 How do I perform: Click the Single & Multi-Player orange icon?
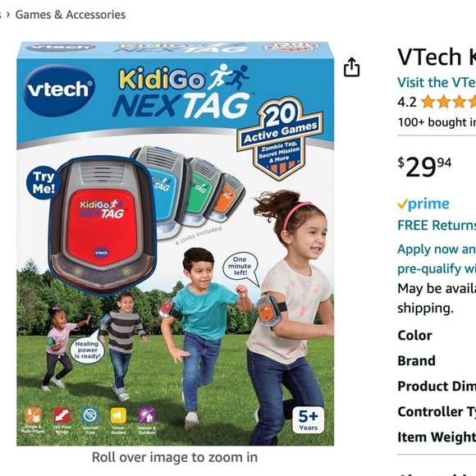[34, 415]
